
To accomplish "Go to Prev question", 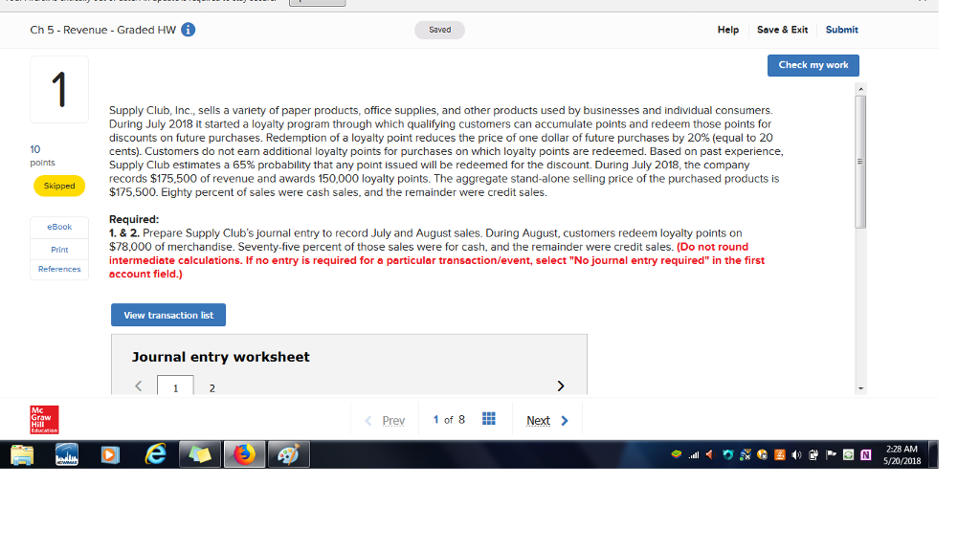I will coord(385,421).
